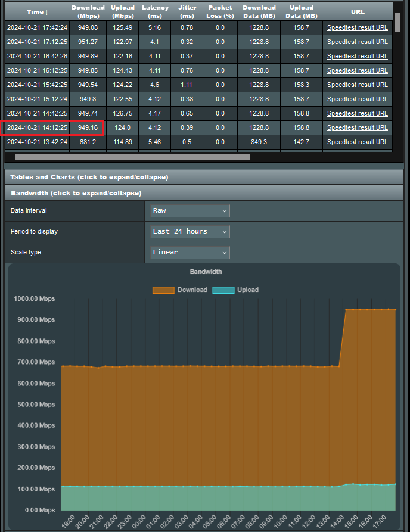Click the horizontal table scrollbar
410x532 pixels.
coord(132,157)
